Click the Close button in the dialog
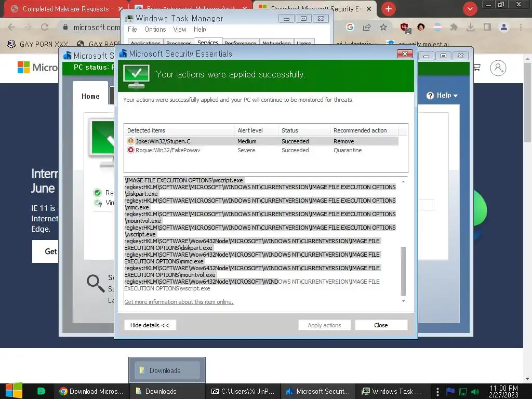The image size is (532, 399). 381,325
